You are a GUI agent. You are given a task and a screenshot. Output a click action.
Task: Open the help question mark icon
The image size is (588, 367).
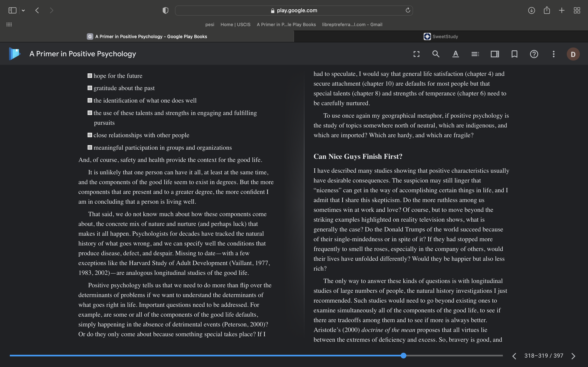[x=534, y=54]
